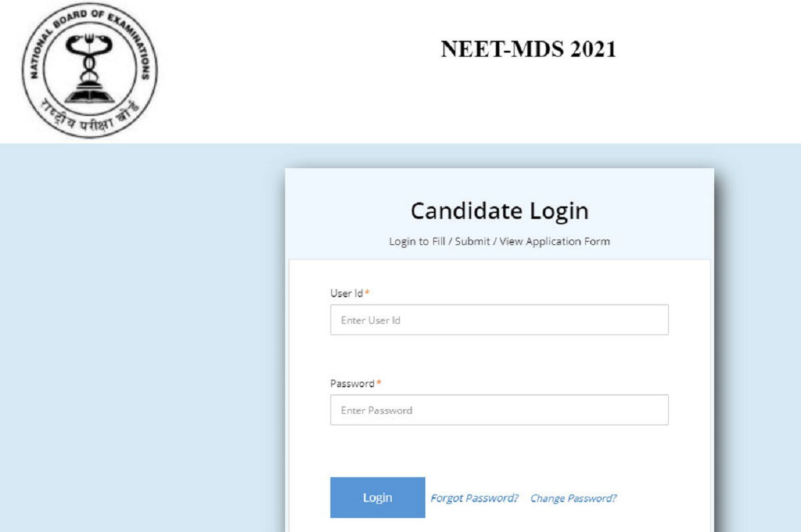
Task: Click the orange asterisk next to User Id
Action: 367,293
